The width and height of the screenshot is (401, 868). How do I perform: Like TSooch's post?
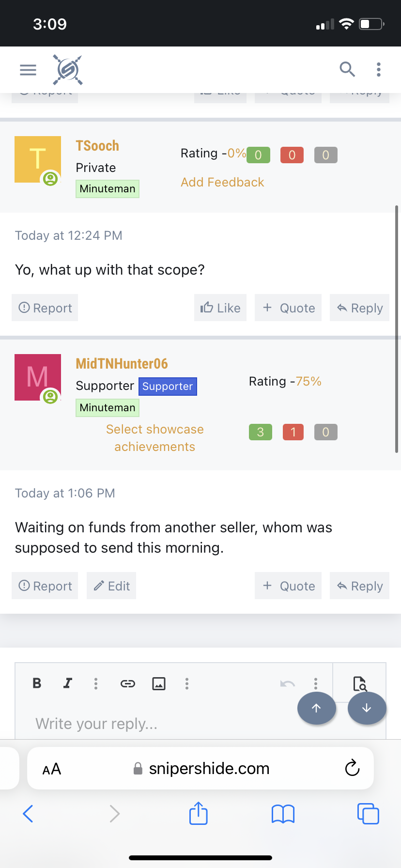tap(220, 308)
